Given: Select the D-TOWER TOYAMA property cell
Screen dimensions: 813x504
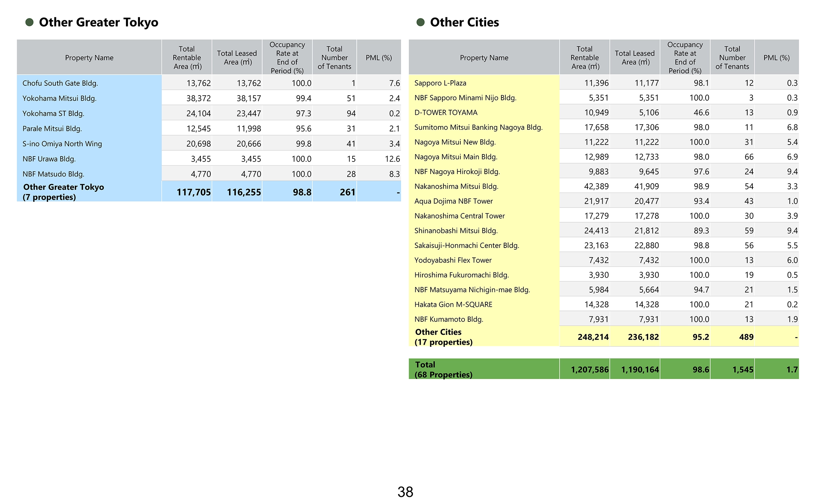Looking at the screenshot, I should pos(446,113).
